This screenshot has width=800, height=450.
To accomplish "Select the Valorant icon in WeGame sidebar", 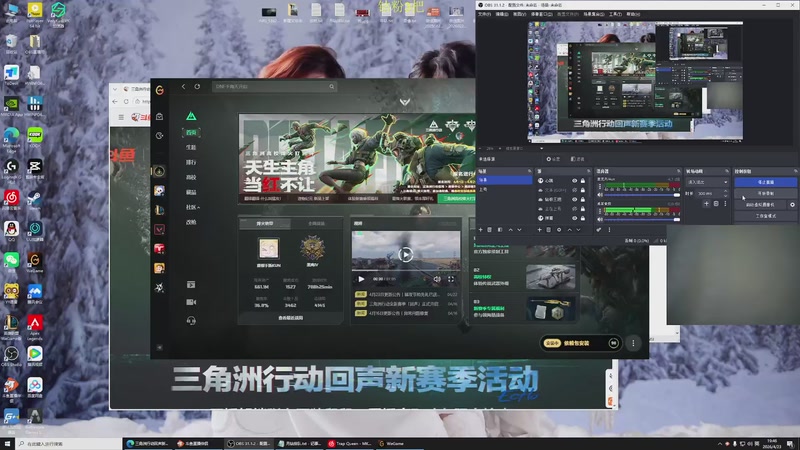I will [x=160, y=229].
